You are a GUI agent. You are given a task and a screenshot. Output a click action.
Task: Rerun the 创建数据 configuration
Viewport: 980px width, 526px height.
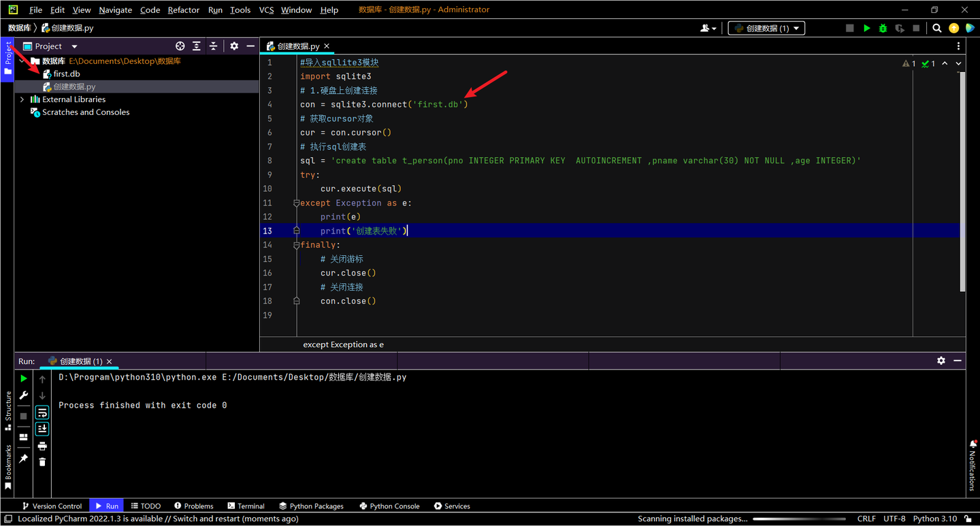(x=23, y=378)
